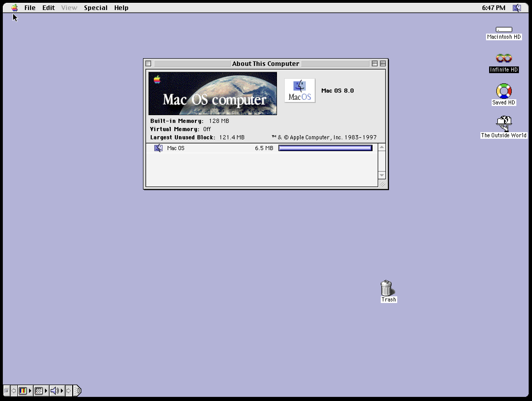
Task: Click the 6:47 PM menu bar clock
Action: (493, 8)
